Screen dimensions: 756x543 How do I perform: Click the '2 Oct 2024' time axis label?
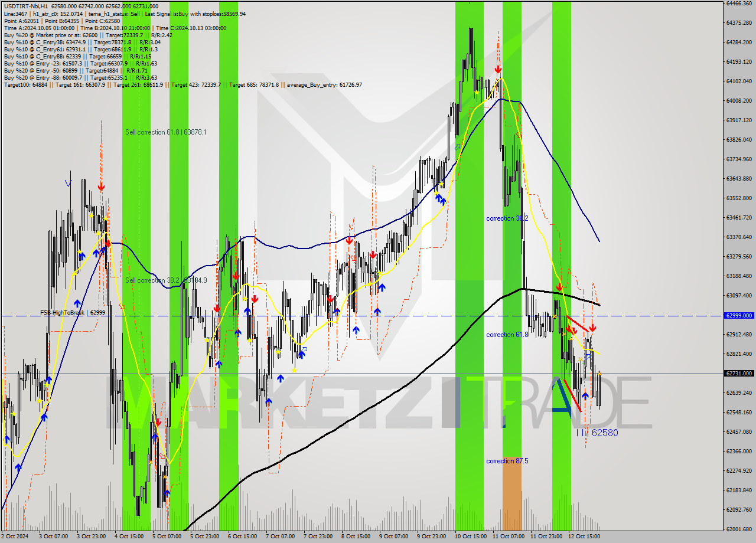[x=15, y=537]
